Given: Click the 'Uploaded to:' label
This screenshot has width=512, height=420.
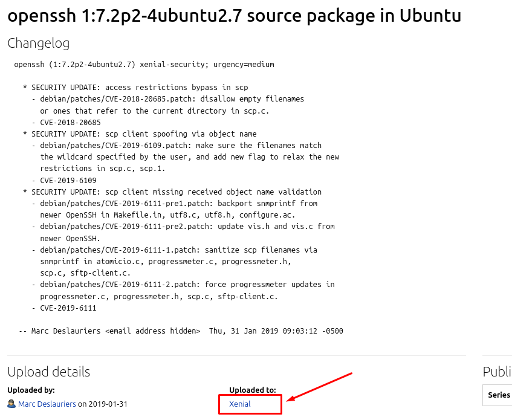Looking at the screenshot, I should click(x=252, y=390).
